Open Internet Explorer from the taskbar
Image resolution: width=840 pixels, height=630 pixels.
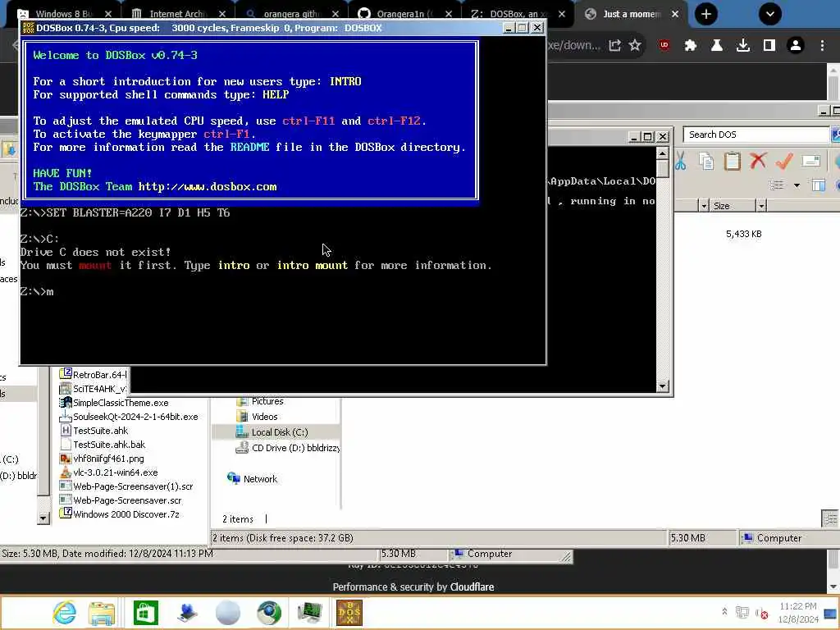coord(64,613)
